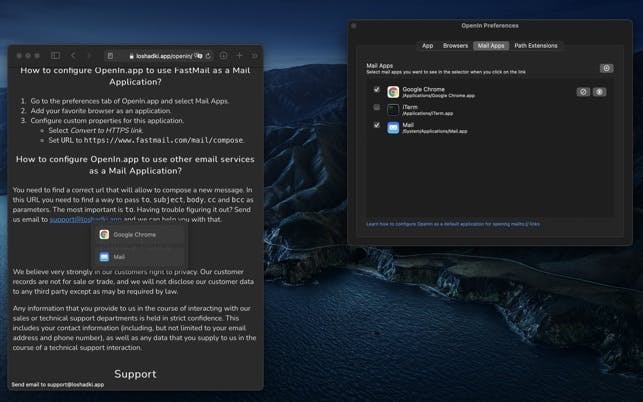Screen dimensions: 643x402
Task: Select Mail app icon in preferences list
Action: click(x=393, y=128)
